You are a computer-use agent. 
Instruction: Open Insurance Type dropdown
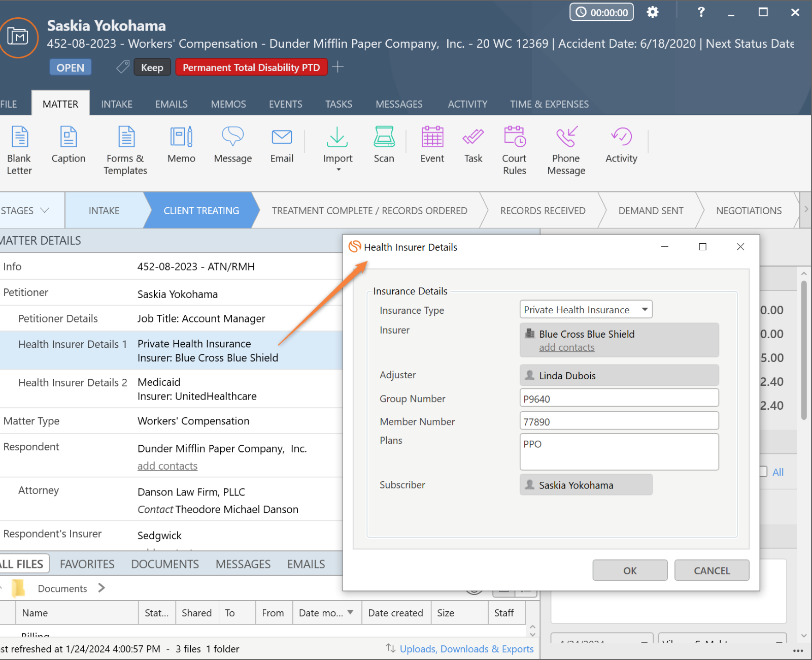[586, 310]
